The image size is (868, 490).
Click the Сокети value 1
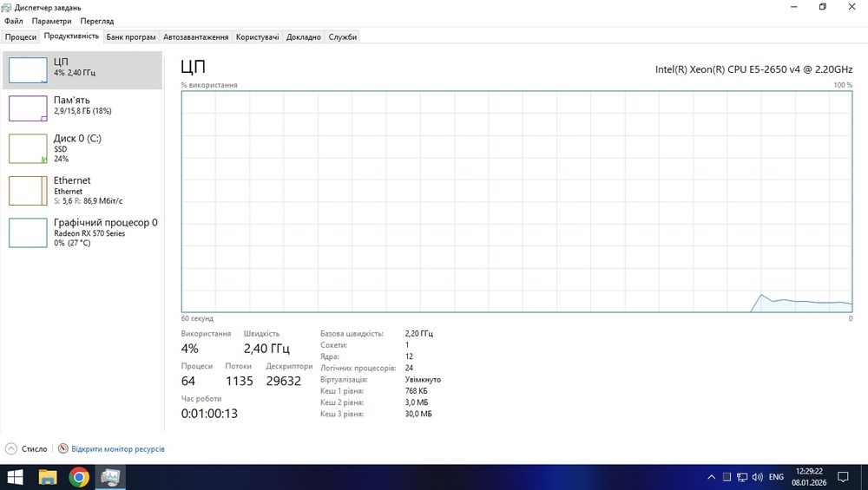coord(407,344)
